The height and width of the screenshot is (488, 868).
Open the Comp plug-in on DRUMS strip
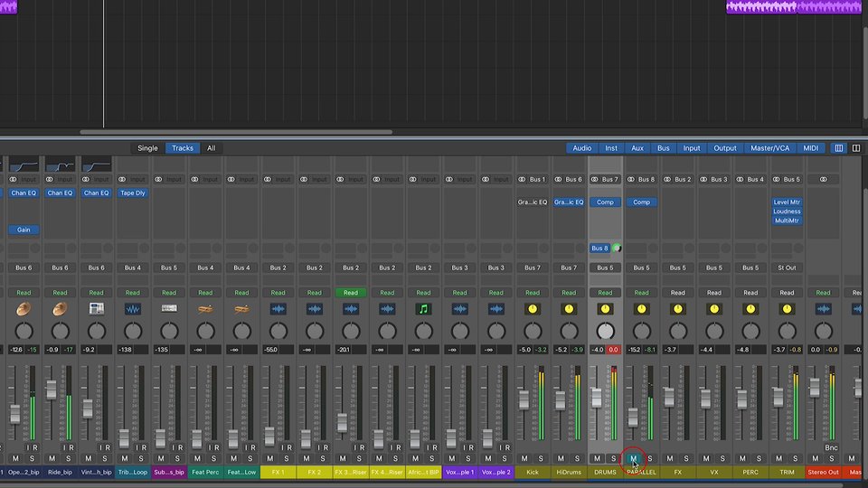click(x=605, y=202)
